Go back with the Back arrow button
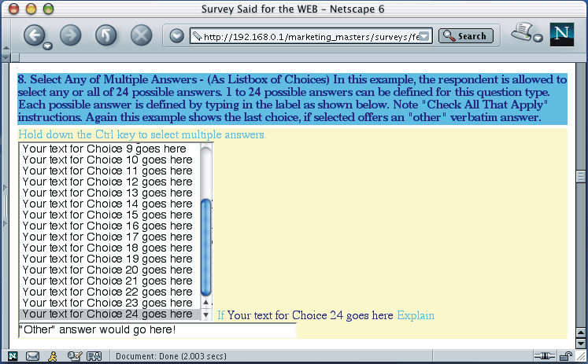The height and width of the screenshot is (364, 588). (x=35, y=35)
